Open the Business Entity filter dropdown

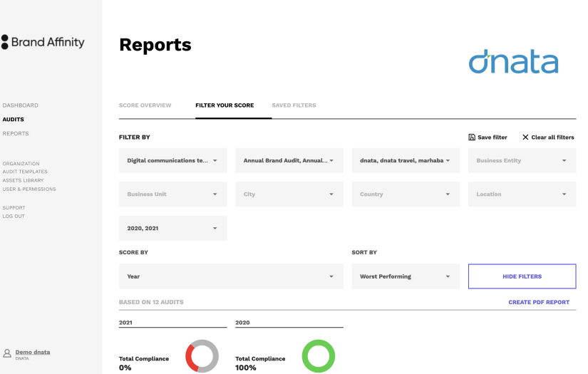click(522, 160)
